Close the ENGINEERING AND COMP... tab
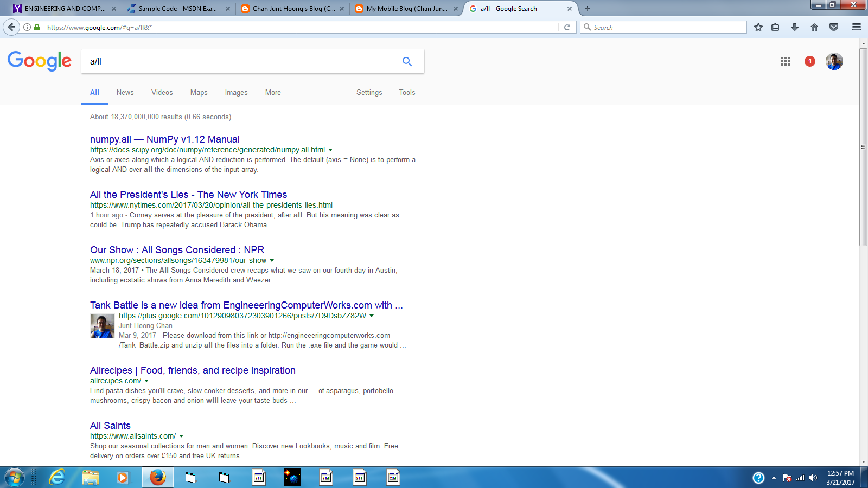The width and height of the screenshot is (868, 488). (x=114, y=9)
